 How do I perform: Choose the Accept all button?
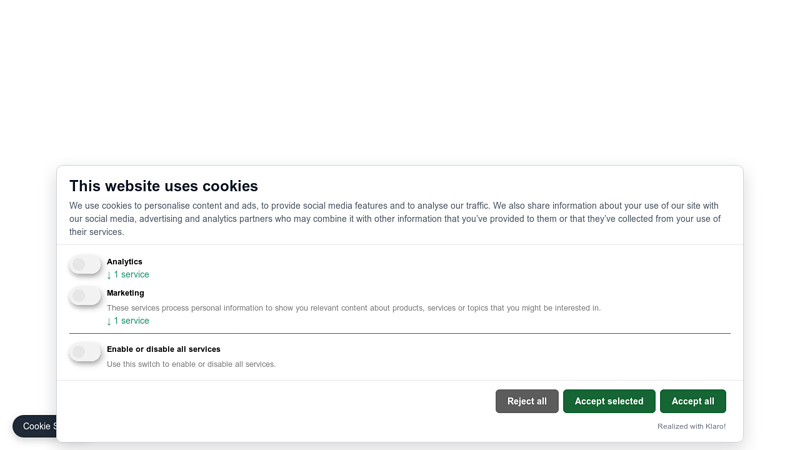(693, 401)
